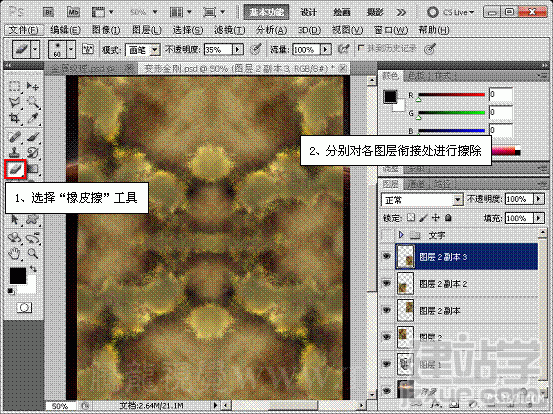Open the eraser 模式 dropdown

[143, 50]
